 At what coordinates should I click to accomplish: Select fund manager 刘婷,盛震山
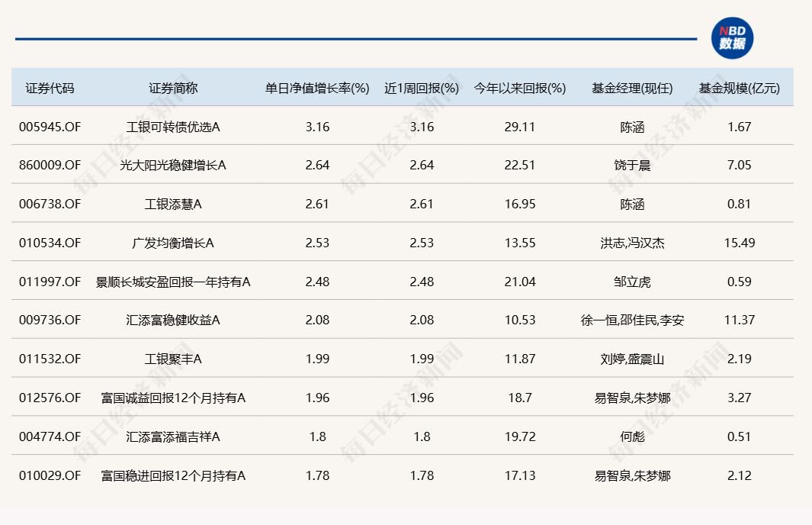point(632,359)
